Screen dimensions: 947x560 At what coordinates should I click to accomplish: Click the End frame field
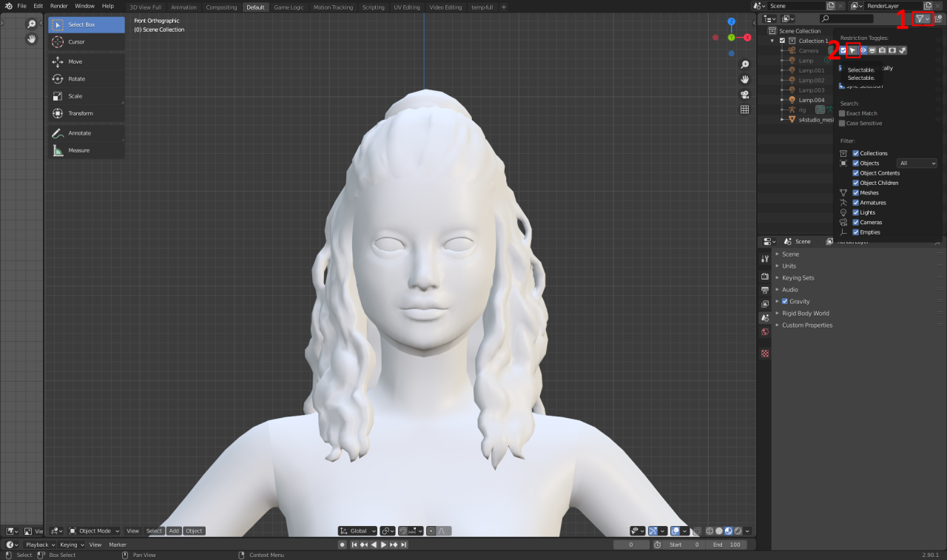pos(727,544)
